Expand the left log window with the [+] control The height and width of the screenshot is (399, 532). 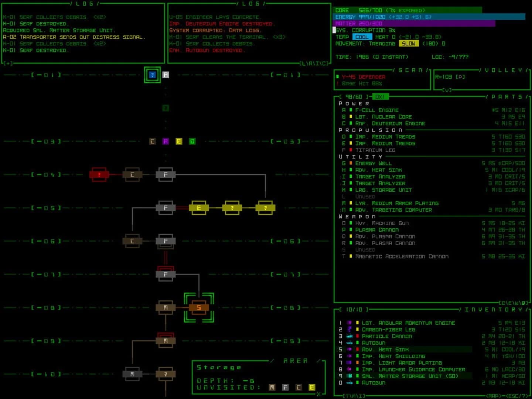[x=7, y=63]
